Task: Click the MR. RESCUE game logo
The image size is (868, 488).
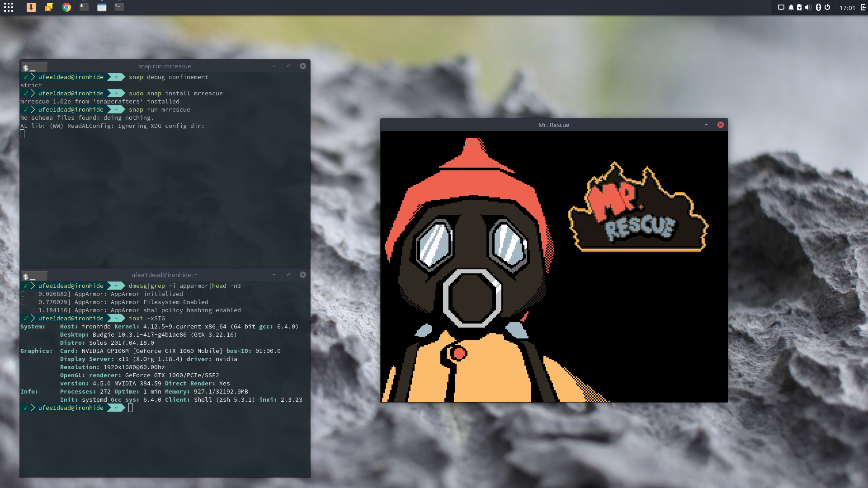Action: (x=638, y=207)
